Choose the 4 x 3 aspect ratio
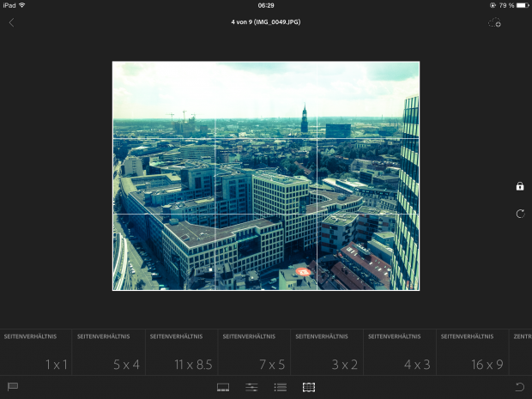The image size is (532, 399). click(400, 352)
